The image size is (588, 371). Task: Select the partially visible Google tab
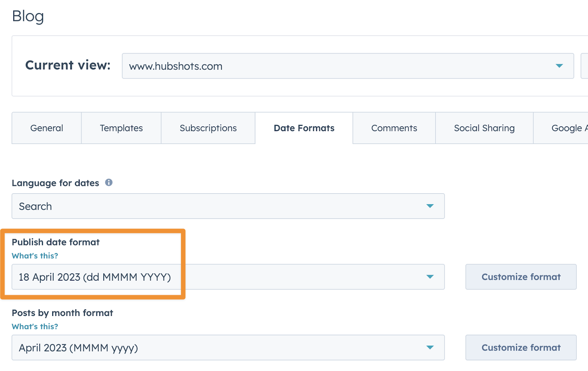click(566, 128)
